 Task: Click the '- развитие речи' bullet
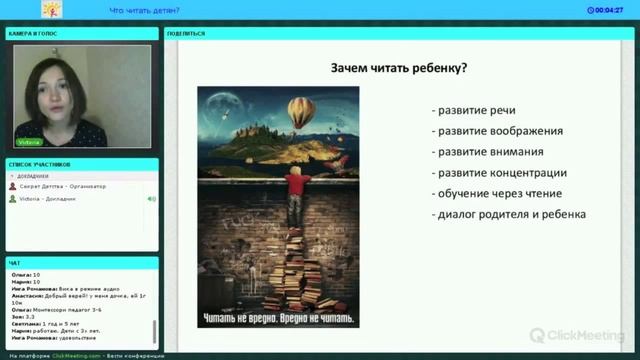point(473,110)
